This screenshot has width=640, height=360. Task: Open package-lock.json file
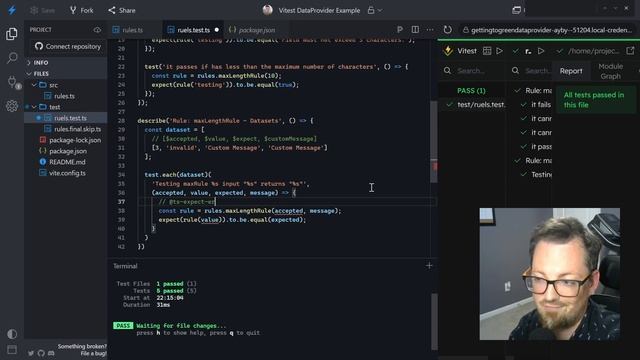75,140
